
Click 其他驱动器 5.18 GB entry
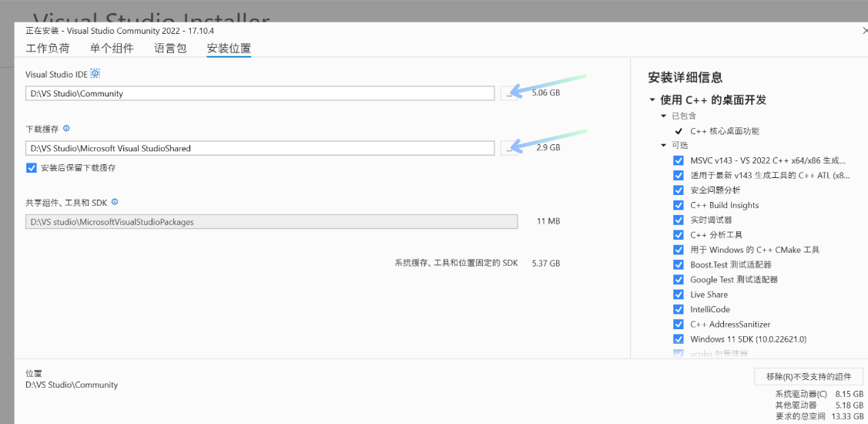[x=819, y=405]
